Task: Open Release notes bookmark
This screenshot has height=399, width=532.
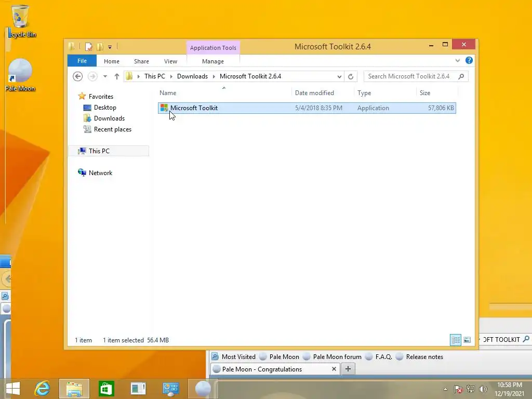Action: [x=420, y=356]
